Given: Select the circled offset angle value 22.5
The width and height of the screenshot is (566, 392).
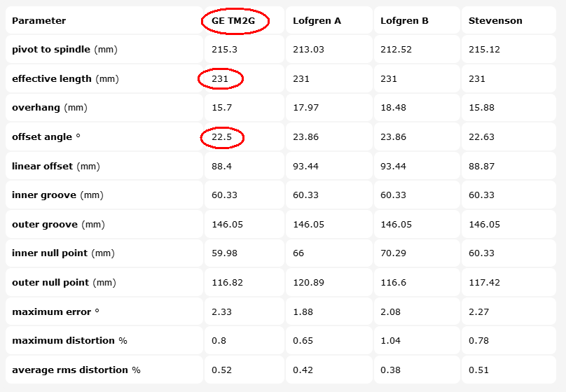Looking at the screenshot, I should (x=222, y=137).
